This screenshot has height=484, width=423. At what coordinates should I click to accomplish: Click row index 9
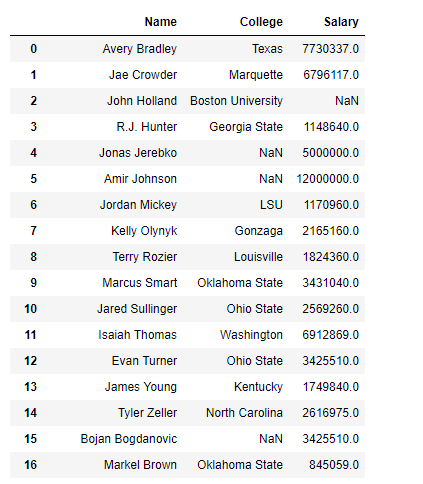[x=33, y=283]
